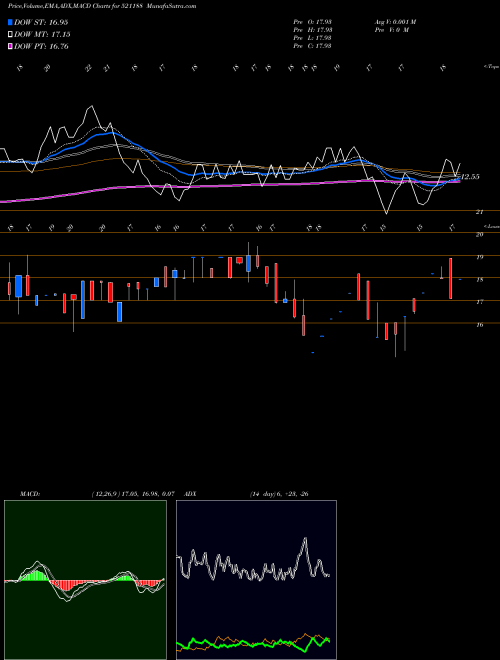Screen dimensions: 500x660
Task: Click the 21 axis label
Action: pos(479,212)
